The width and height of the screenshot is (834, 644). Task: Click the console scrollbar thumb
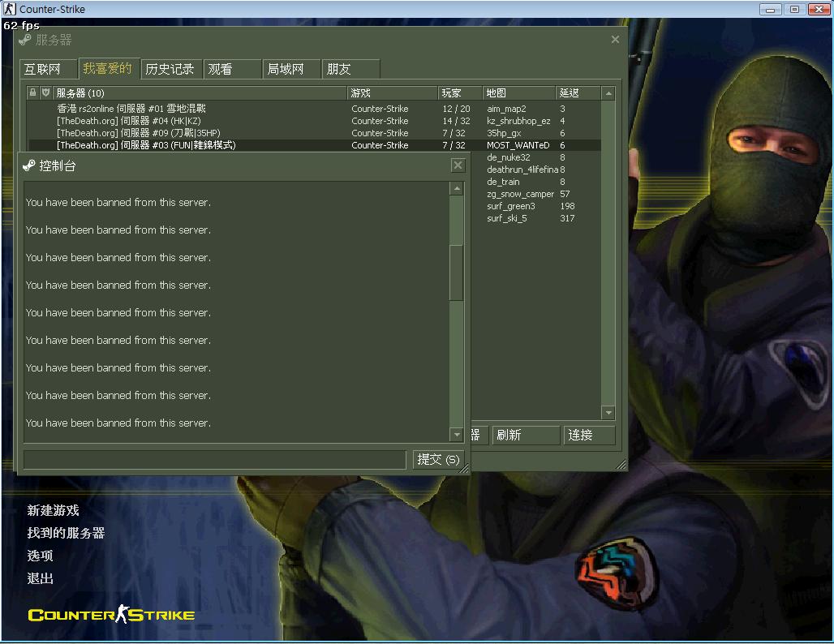[x=457, y=273]
